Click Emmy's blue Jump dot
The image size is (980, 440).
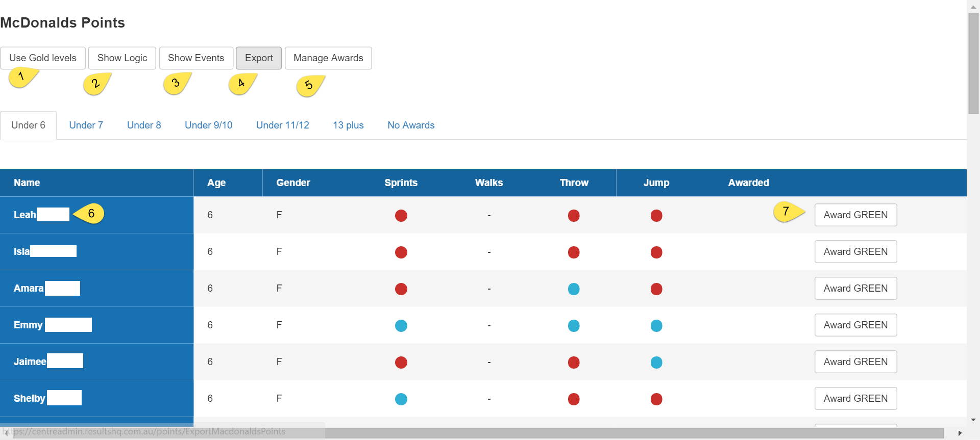pyautogui.click(x=656, y=326)
